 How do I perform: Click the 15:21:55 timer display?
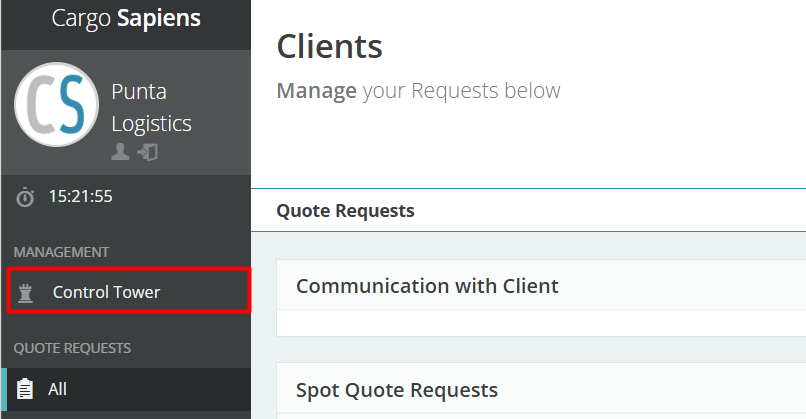[x=80, y=196]
